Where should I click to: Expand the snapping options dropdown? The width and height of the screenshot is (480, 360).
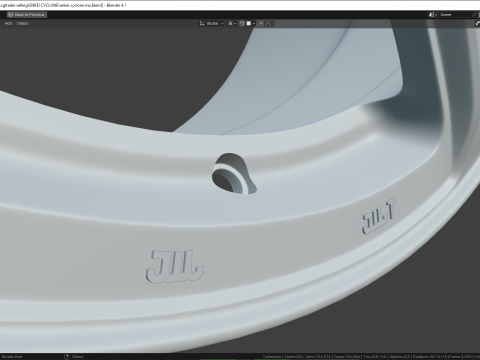coord(251,23)
